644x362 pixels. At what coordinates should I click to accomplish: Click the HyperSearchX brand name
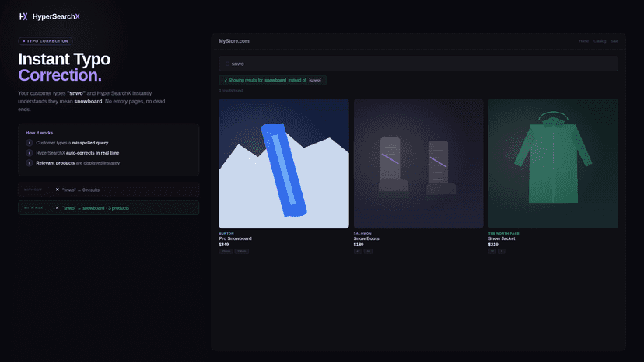click(x=56, y=16)
